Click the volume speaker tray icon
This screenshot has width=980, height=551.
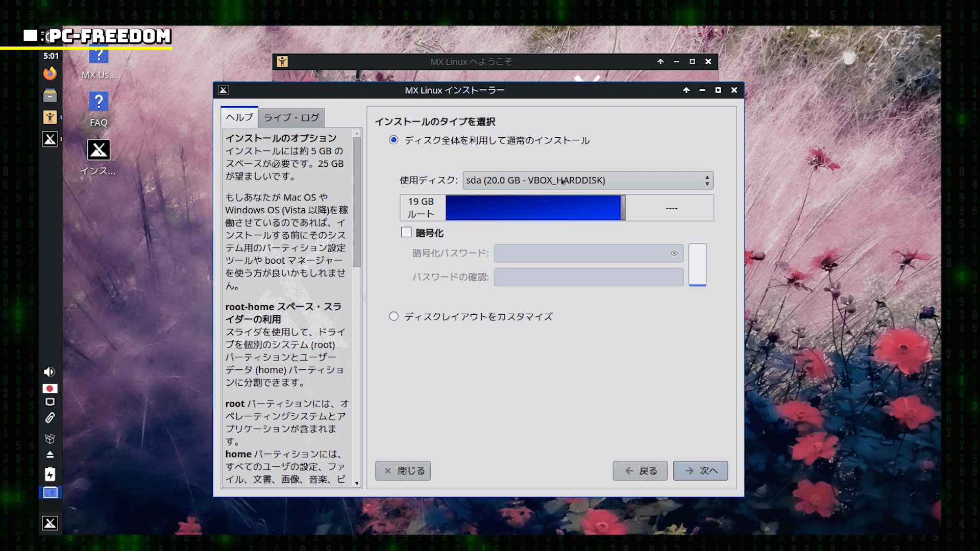pyautogui.click(x=49, y=372)
